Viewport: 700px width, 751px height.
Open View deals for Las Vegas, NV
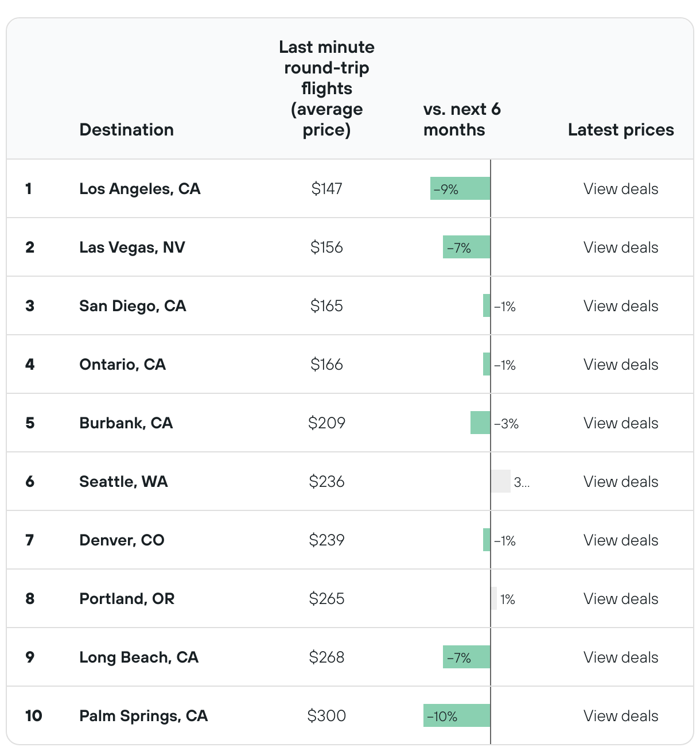pyautogui.click(x=620, y=247)
